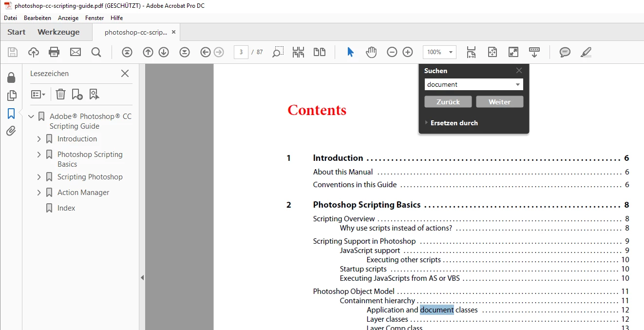Collapse the navigation pane with side arrow
The image size is (644, 330).
142,278
